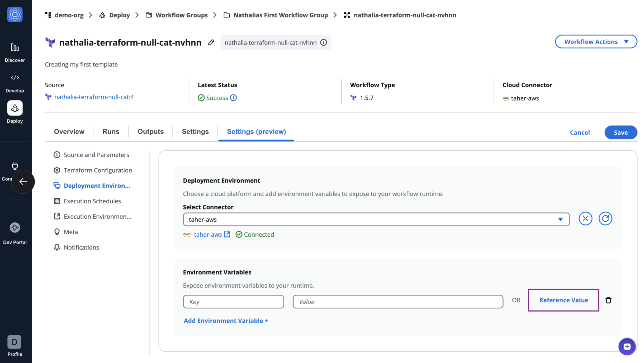This screenshot has width=644, height=363.
Task: Open the chat widget floating button
Action: click(627, 346)
